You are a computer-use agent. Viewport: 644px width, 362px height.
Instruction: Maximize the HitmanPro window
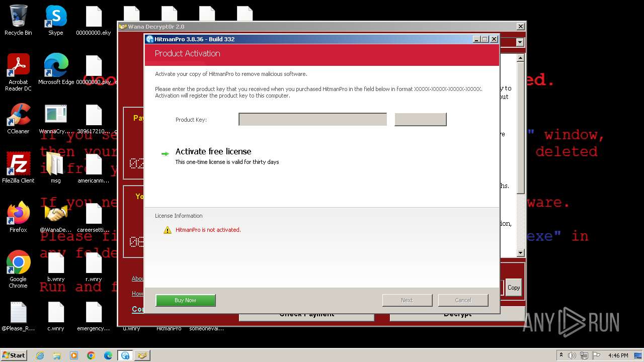coord(485,39)
